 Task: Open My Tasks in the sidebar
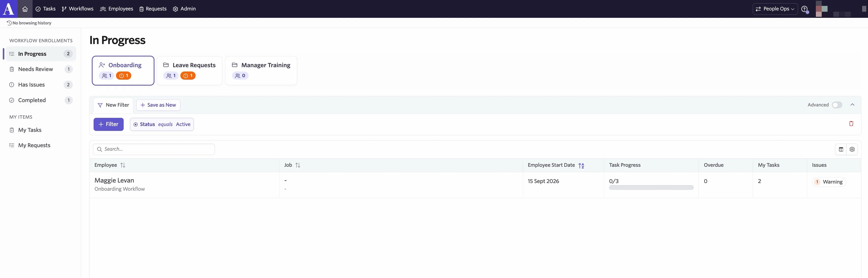pos(41,130)
